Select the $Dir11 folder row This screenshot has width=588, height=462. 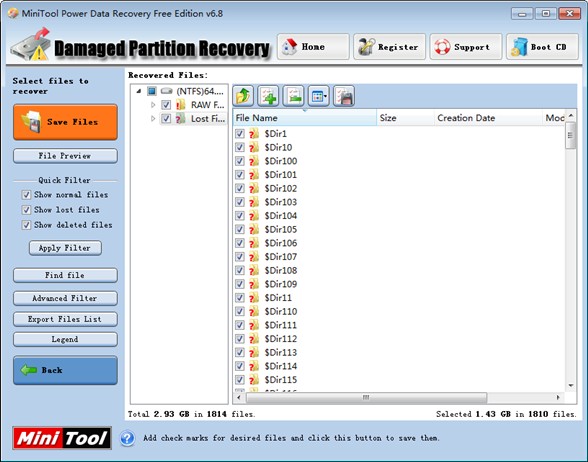(x=399, y=298)
